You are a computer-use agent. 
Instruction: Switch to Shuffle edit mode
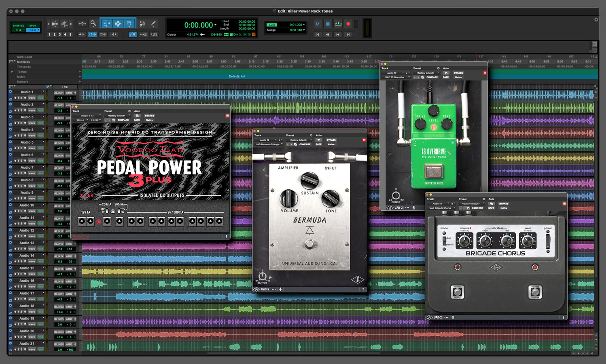pyautogui.click(x=18, y=25)
